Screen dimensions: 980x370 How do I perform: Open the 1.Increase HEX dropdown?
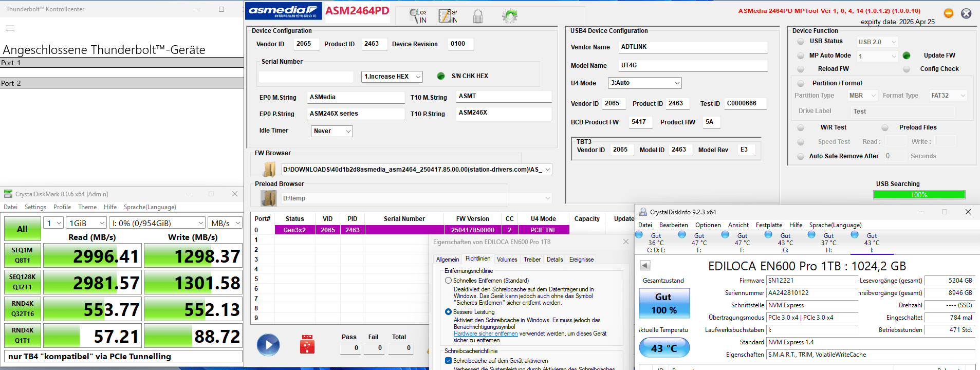click(x=392, y=77)
